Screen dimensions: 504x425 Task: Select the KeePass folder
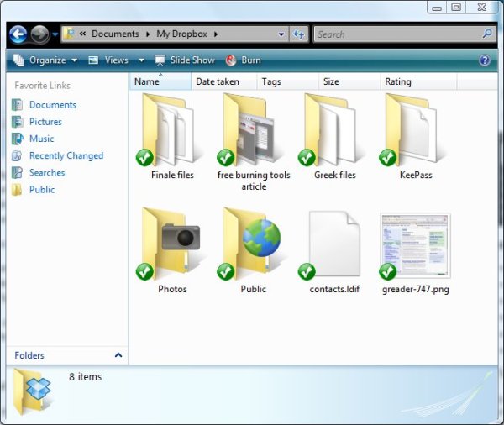point(416,129)
